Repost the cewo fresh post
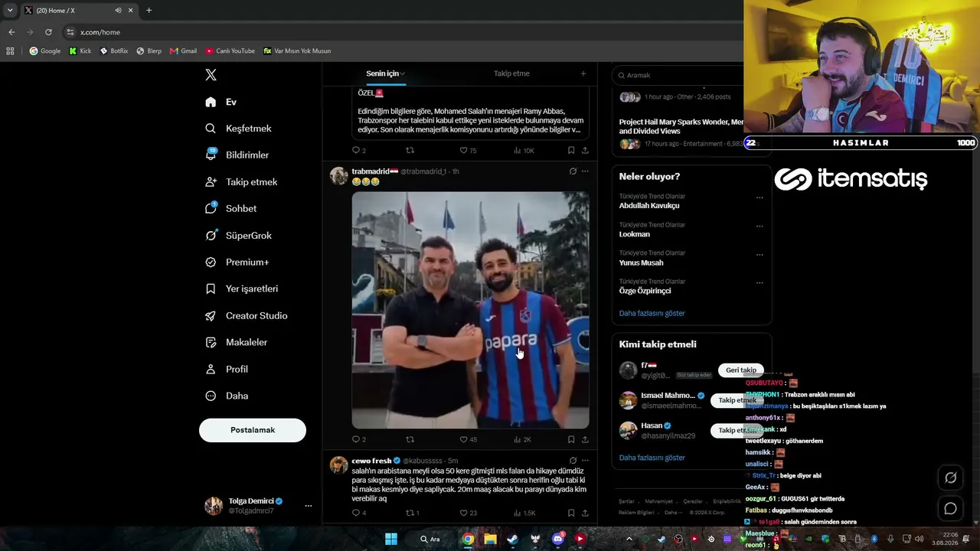Image resolution: width=980 pixels, height=551 pixels. coord(412,513)
